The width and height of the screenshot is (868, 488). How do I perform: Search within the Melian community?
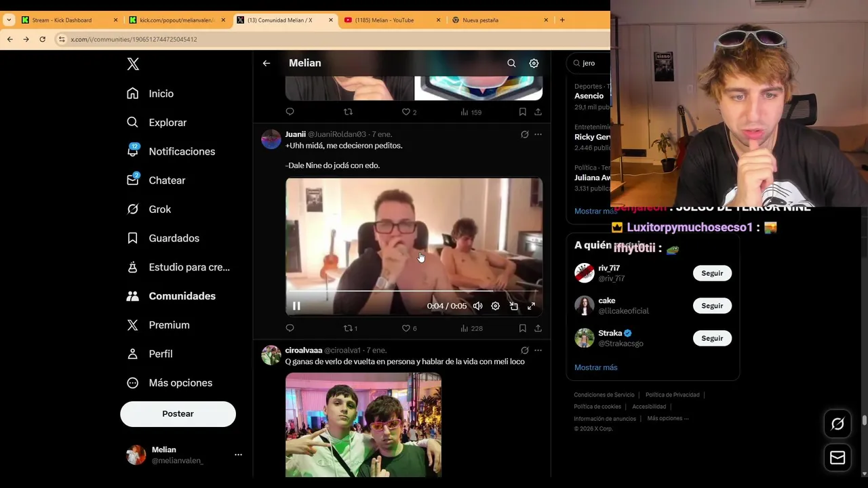(x=511, y=63)
